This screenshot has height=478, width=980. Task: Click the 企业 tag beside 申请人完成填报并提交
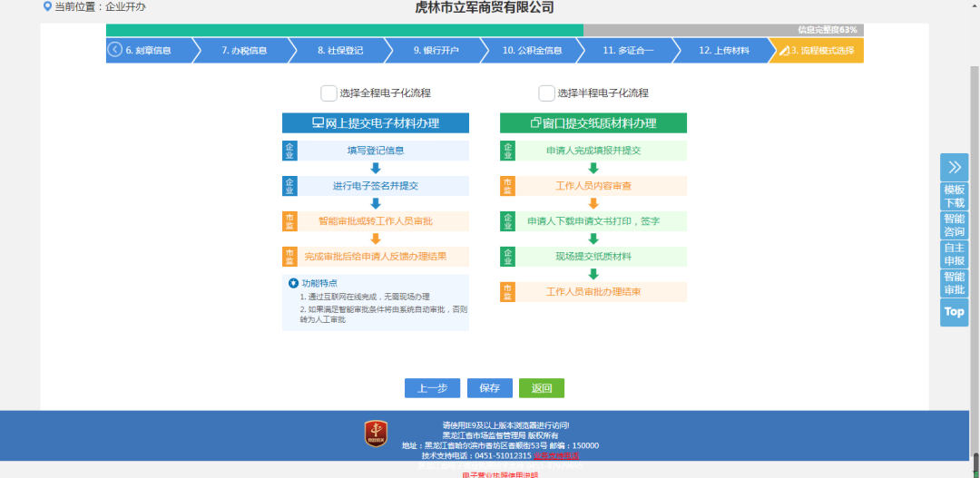pyautogui.click(x=507, y=151)
